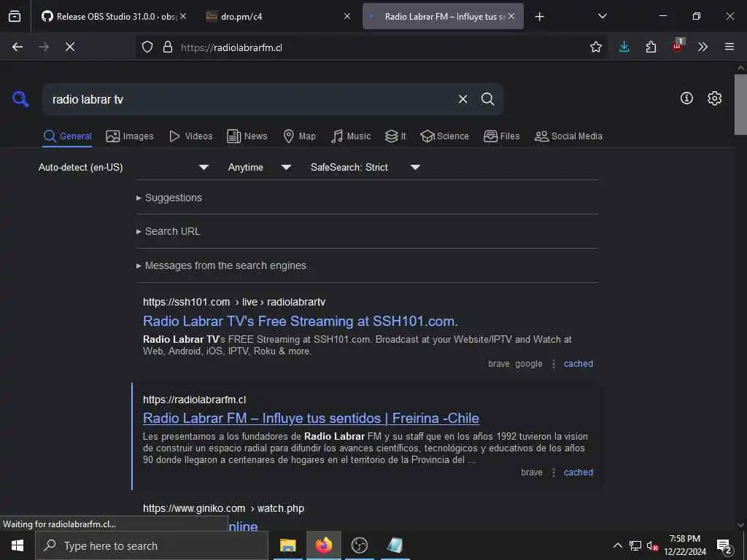Open Firefox application hamburger menu
The height and width of the screenshot is (560, 747).
[x=729, y=47]
